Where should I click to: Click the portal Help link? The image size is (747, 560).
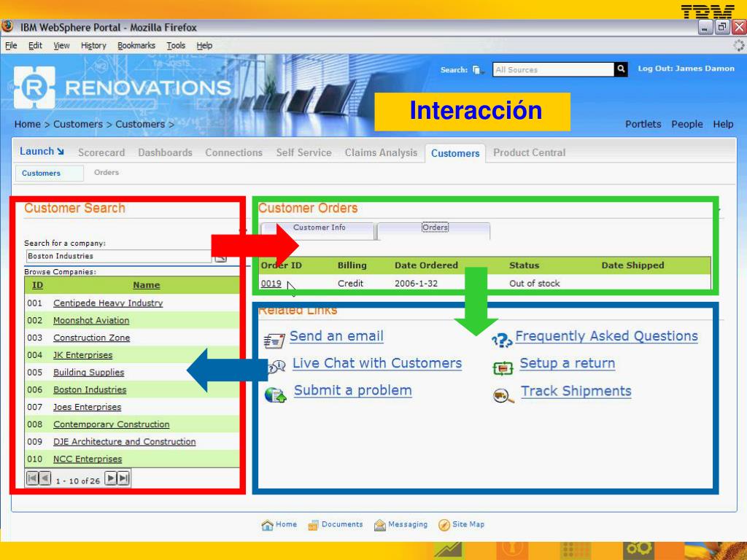[x=723, y=124]
